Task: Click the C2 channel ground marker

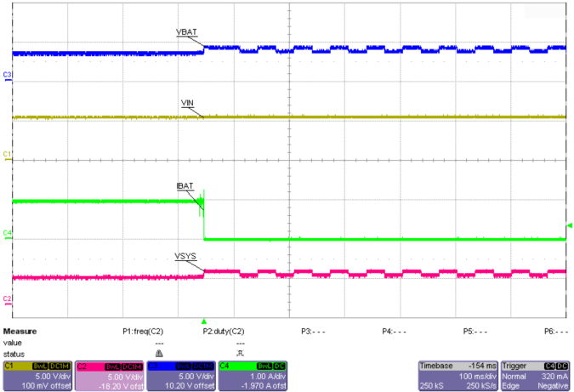Action: coord(8,300)
